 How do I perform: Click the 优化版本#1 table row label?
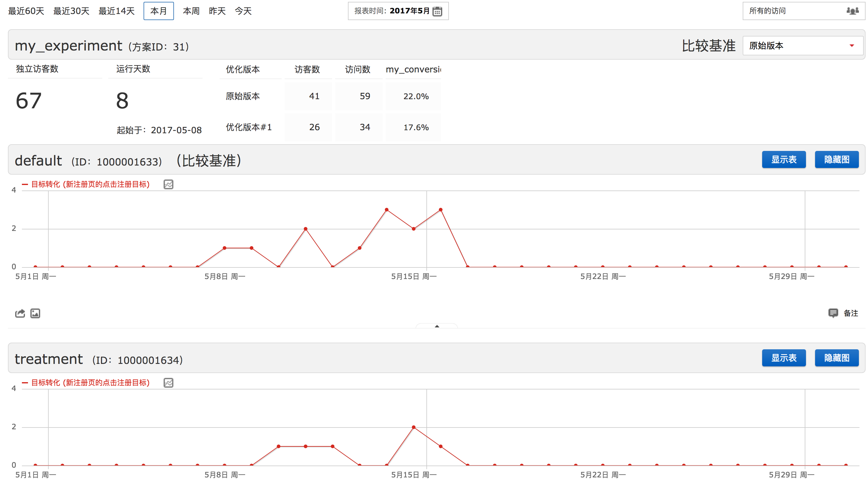[x=249, y=127]
